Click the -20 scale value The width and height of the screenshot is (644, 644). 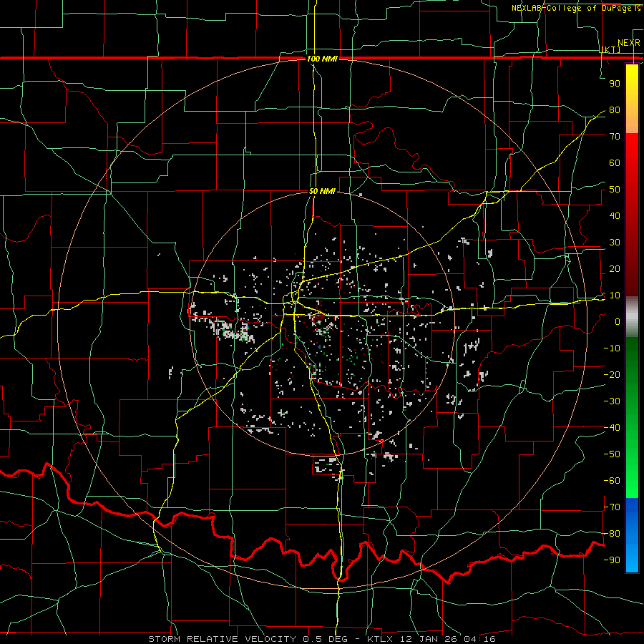coord(612,375)
